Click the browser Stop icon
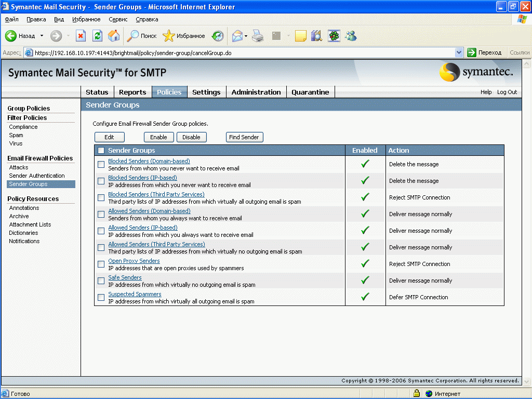Image resolution: width=532 pixels, height=399 pixels. pyautogui.click(x=81, y=36)
